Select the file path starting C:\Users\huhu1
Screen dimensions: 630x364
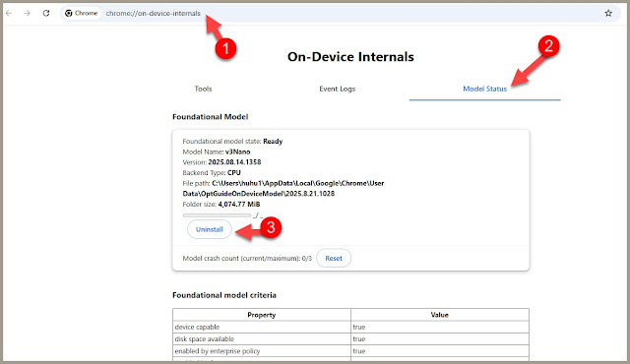tap(283, 188)
